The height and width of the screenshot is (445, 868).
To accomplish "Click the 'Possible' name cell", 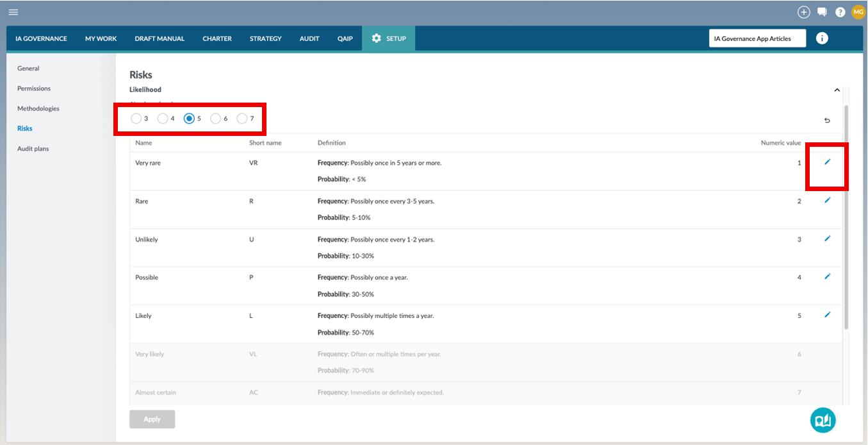I will (x=147, y=278).
